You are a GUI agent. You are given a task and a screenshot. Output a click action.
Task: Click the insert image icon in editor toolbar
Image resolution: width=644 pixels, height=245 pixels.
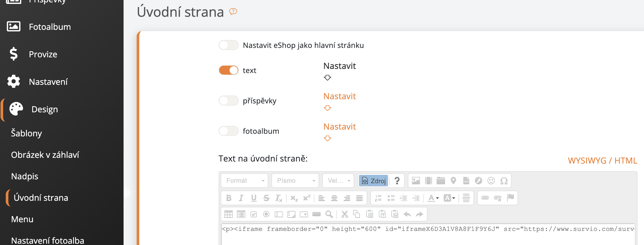click(x=416, y=181)
